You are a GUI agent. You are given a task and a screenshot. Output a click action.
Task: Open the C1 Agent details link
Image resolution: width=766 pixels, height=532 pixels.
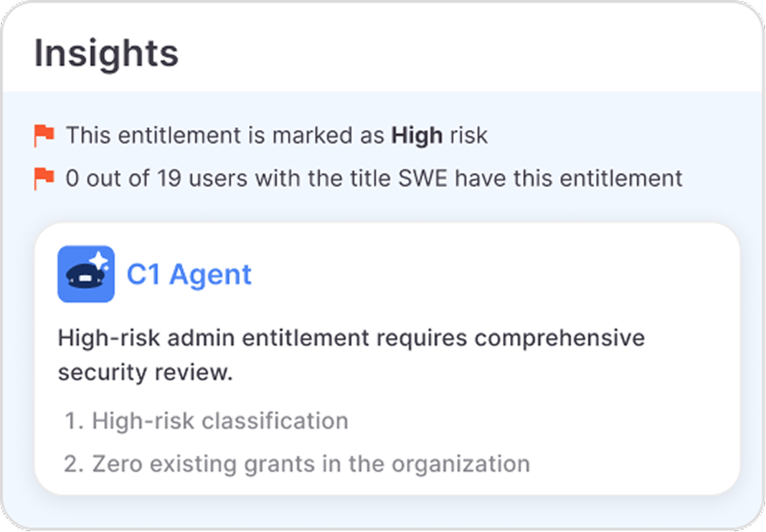point(190,274)
